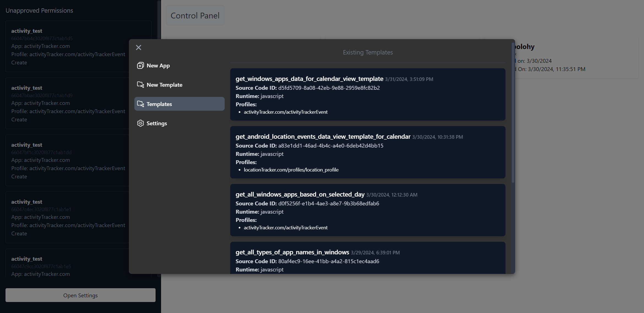Screen dimensions: 644x313
Task: Open the New Template menu label
Action: click(x=164, y=85)
